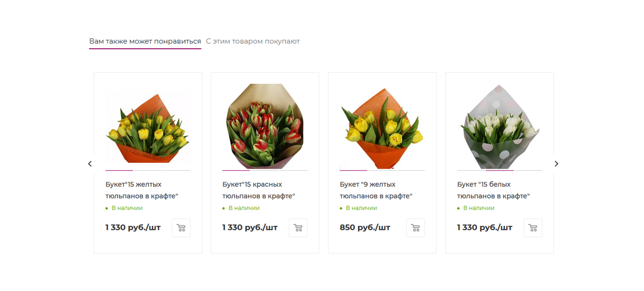Select second image indicator under 9 yellow tulips
This screenshot has height=291, width=644.
point(382,171)
